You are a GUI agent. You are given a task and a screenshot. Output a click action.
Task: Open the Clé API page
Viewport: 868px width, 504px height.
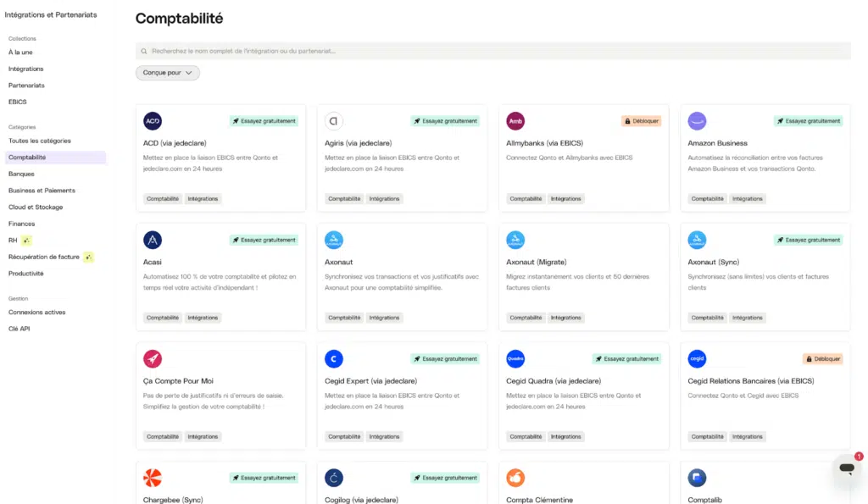19,329
